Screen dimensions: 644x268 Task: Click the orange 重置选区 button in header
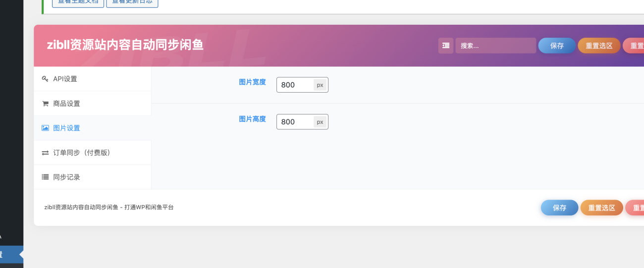click(x=599, y=46)
